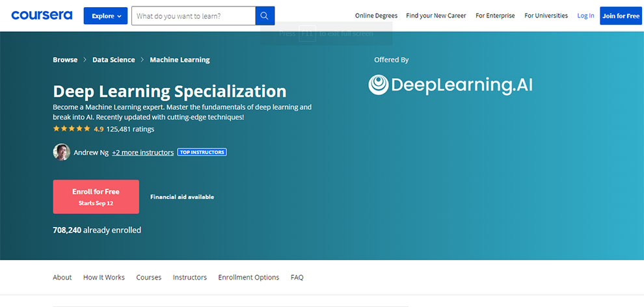Click the five-star rating icons
644x307 pixels.
pos(72,129)
